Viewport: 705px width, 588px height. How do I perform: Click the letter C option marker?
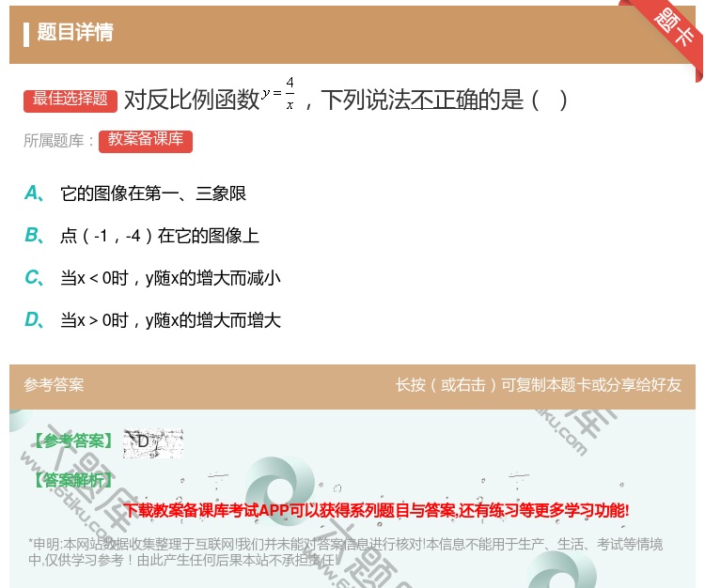34,278
